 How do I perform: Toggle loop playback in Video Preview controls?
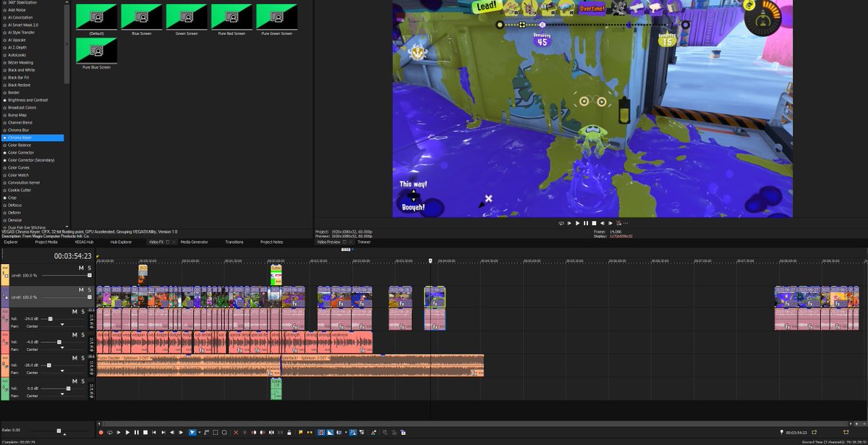click(x=561, y=223)
